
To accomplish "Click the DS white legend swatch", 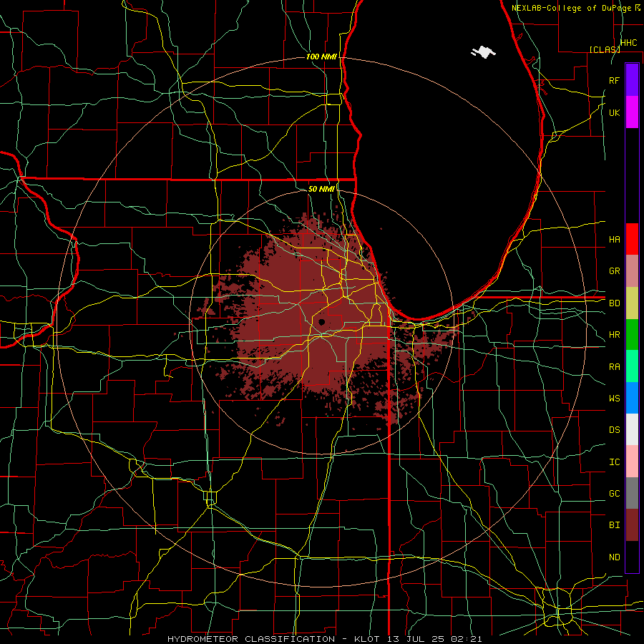I will tap(632, 429).
